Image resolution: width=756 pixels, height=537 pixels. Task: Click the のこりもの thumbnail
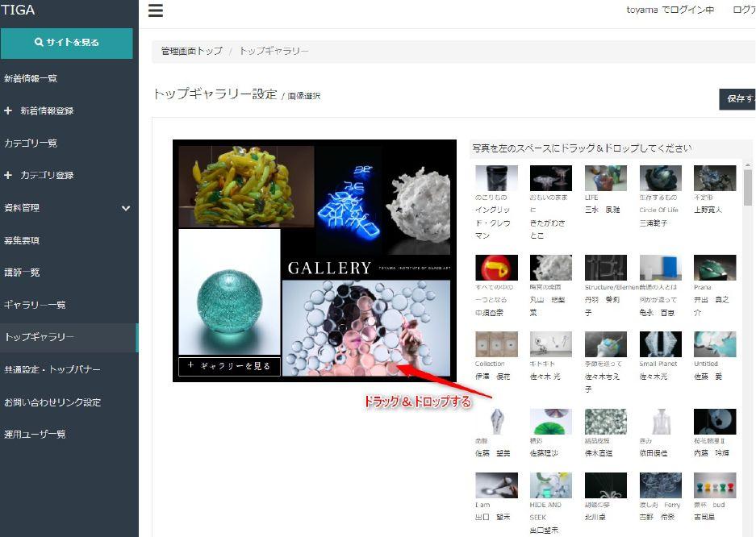(x=496, y=178)
